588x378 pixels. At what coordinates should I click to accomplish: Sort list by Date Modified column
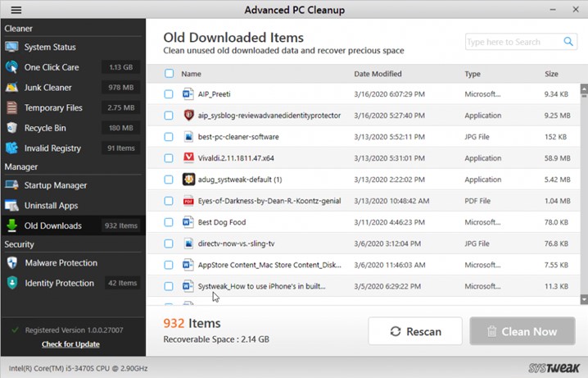[378, 74]
